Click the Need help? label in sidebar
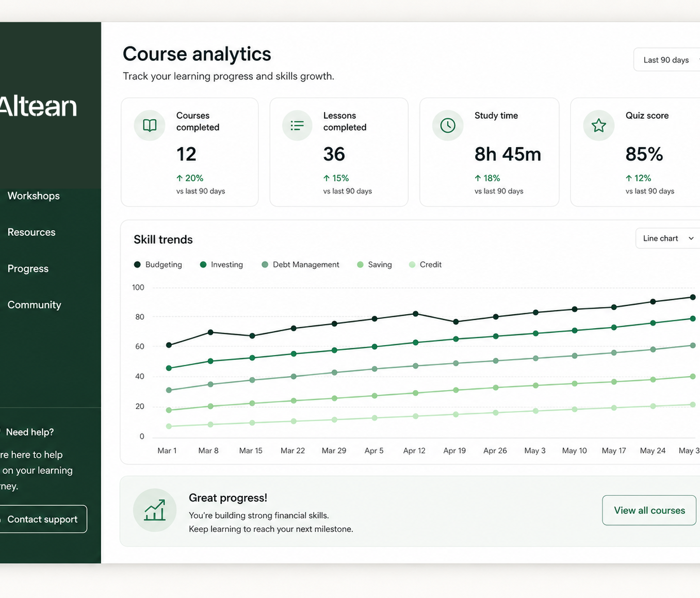This screenshot has width=700, height=598. 30,432
